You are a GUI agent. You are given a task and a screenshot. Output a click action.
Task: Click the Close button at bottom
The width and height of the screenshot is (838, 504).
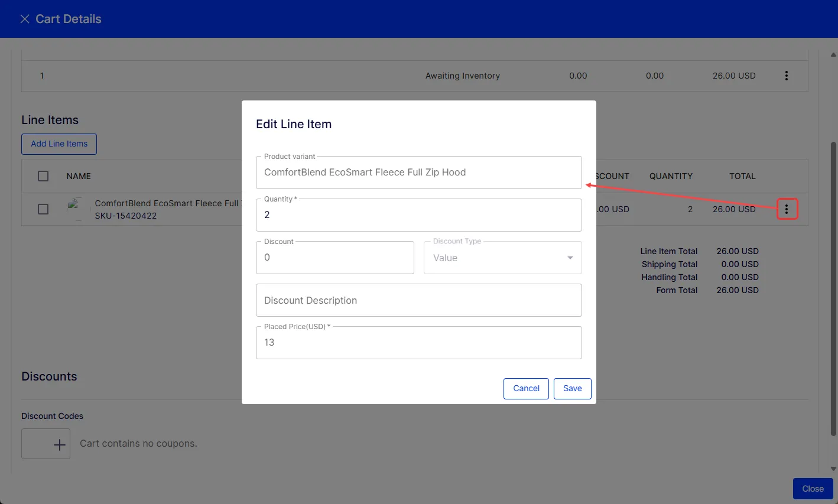(813, 489)
